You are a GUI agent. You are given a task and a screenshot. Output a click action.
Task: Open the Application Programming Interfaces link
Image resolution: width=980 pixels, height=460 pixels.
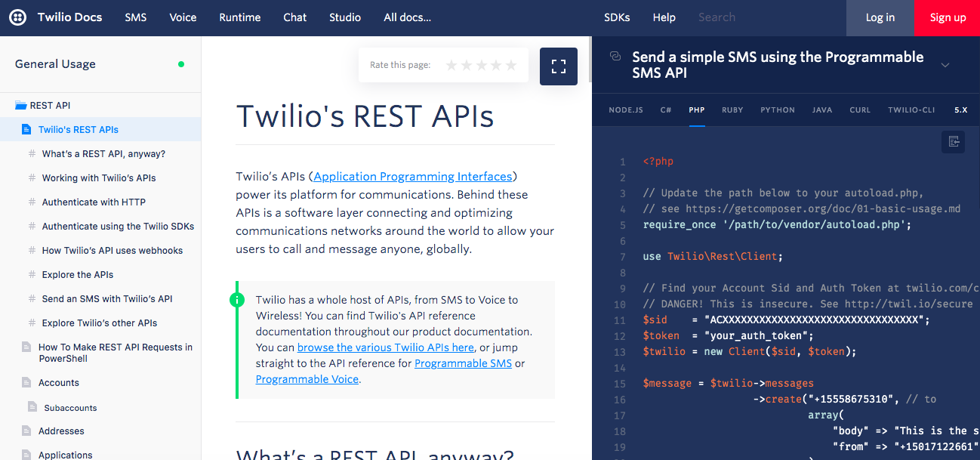(x=413, y=177)
